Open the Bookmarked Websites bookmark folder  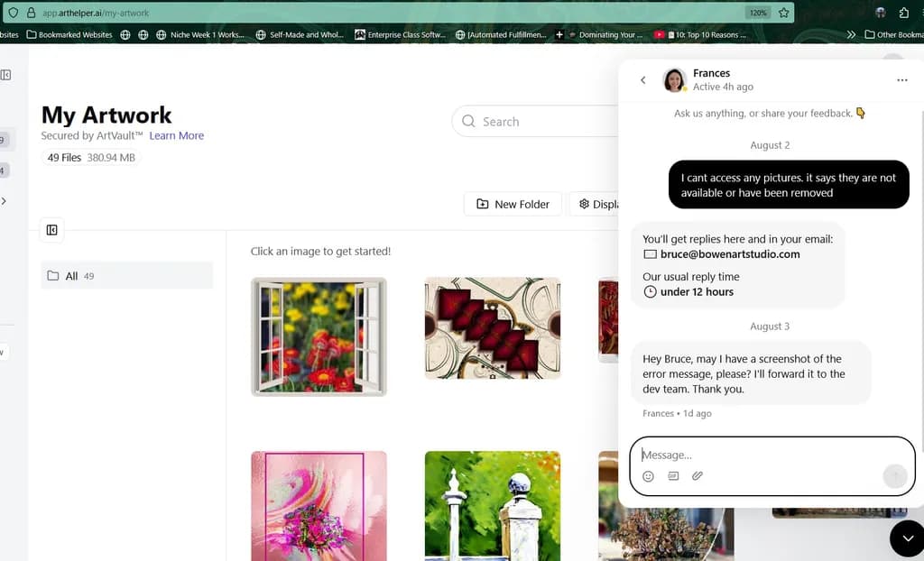click(69, 35)
